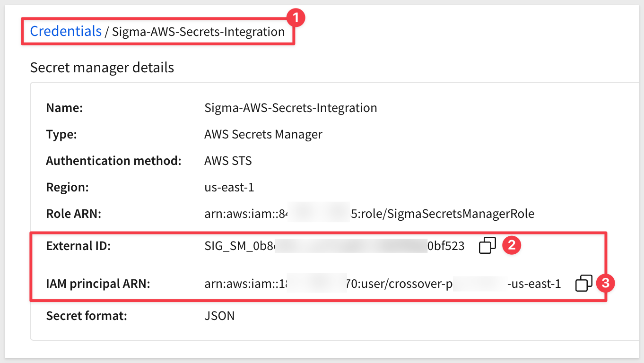
Task: Click the External ID label
Action: point(78,246)
